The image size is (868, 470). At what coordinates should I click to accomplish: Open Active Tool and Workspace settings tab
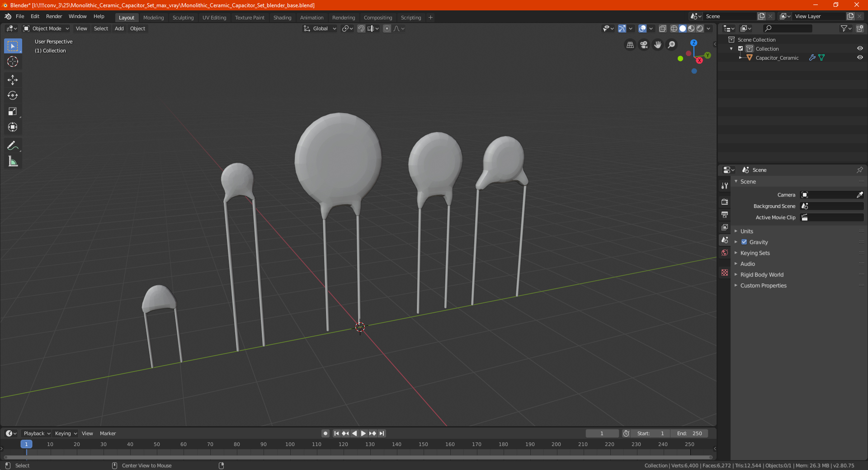coord(725,185)
